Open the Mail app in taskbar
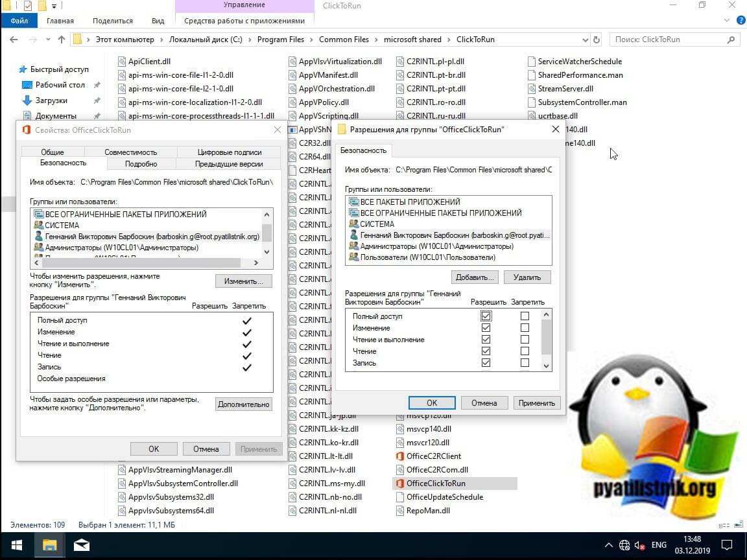747x560 pixels. [82, 545]
